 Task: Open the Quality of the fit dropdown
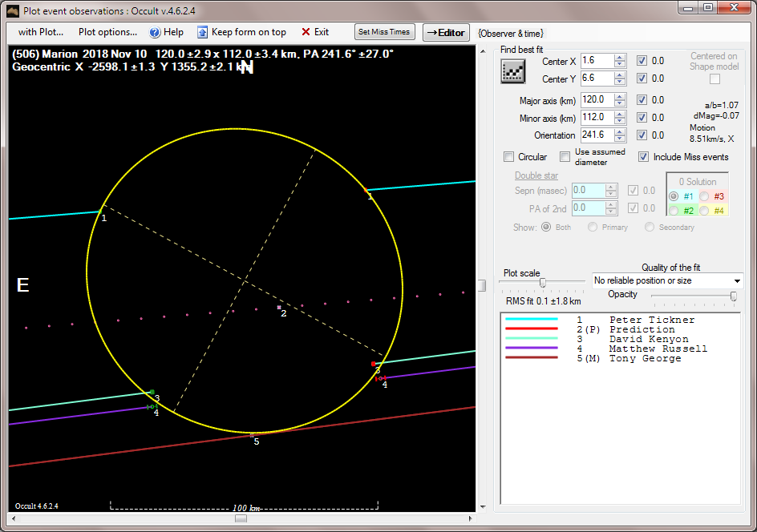click(x=736, y=281)
